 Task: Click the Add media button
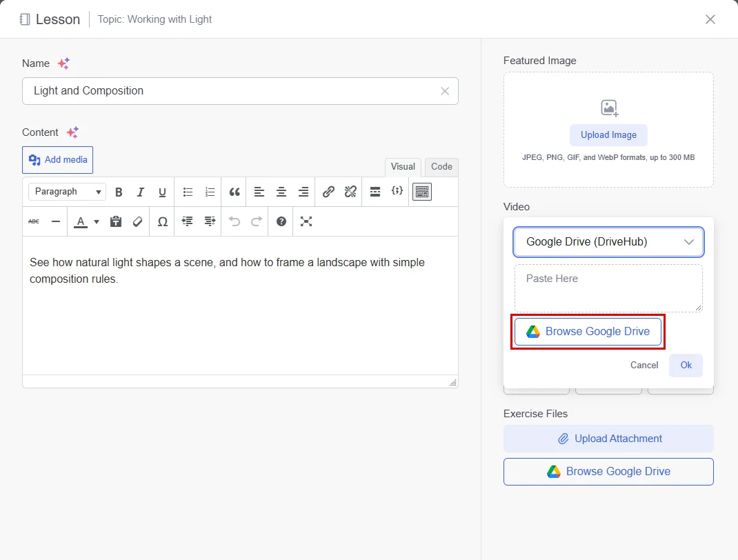pos(57,160)
